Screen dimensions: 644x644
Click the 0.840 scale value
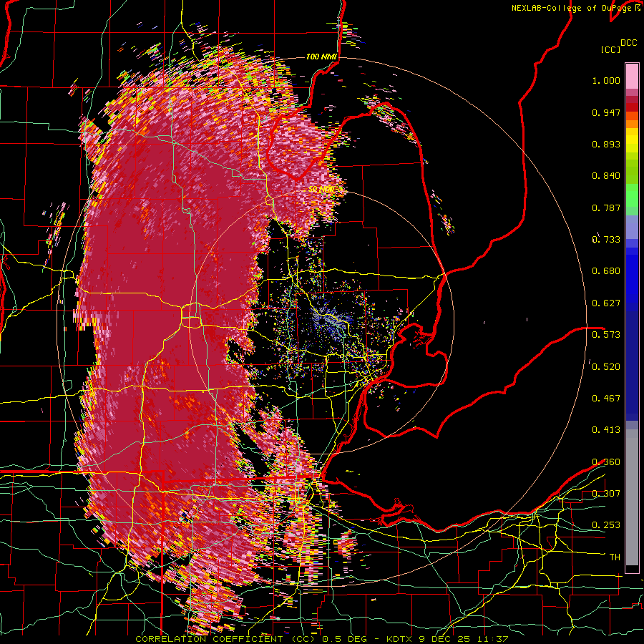pos(606,176)
